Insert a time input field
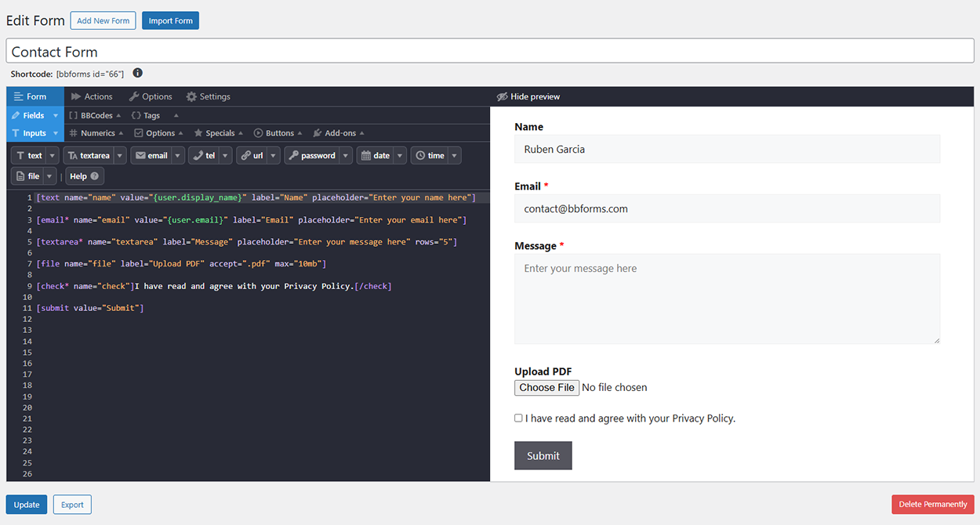980x525 pixels. (430, 156)
